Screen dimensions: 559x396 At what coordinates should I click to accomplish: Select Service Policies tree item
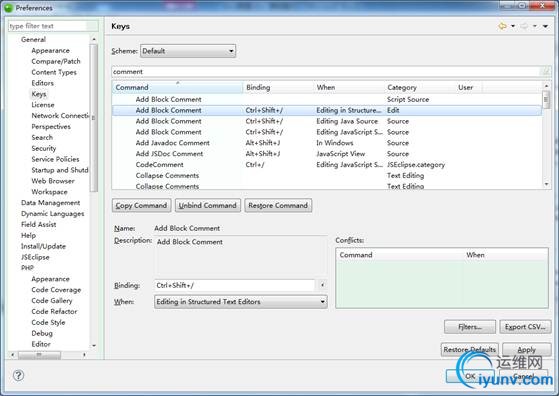click(55, 159)
